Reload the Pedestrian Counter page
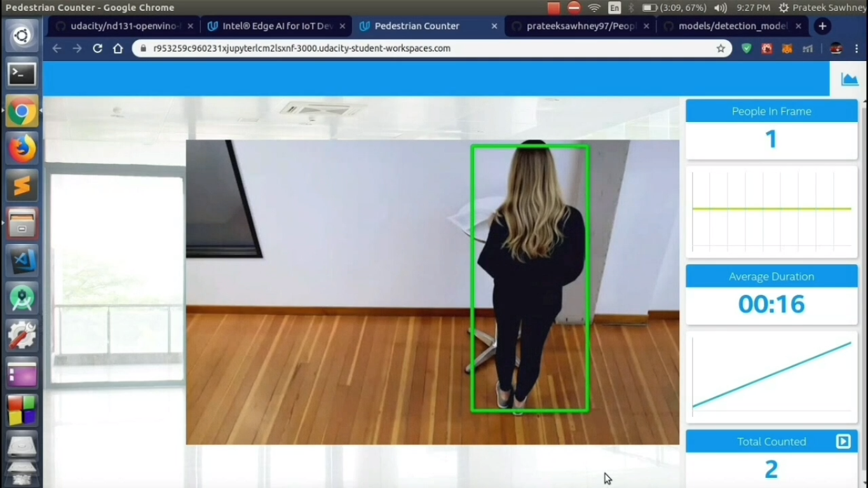This screenshot has height=488, width=868. (x=97, y=48)
